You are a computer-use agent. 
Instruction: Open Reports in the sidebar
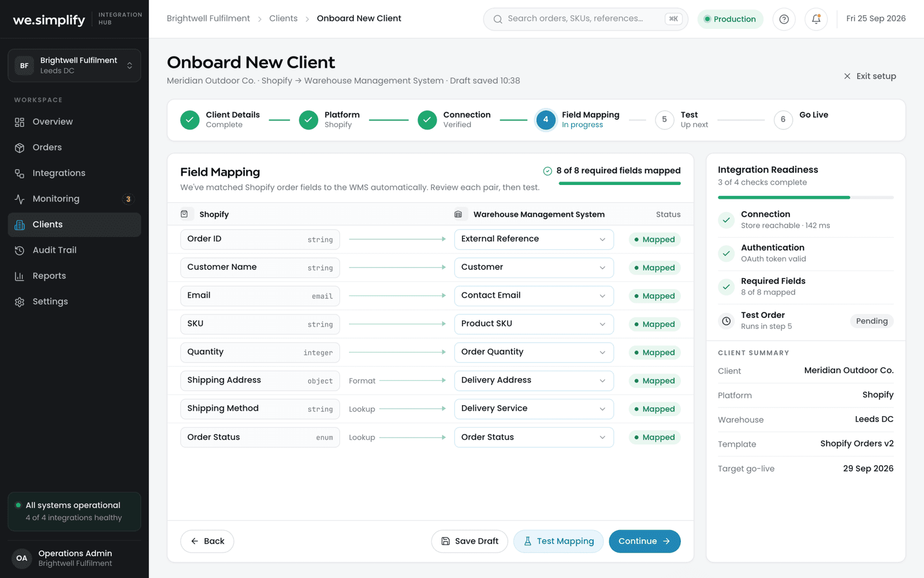click(x=74, y=276)
